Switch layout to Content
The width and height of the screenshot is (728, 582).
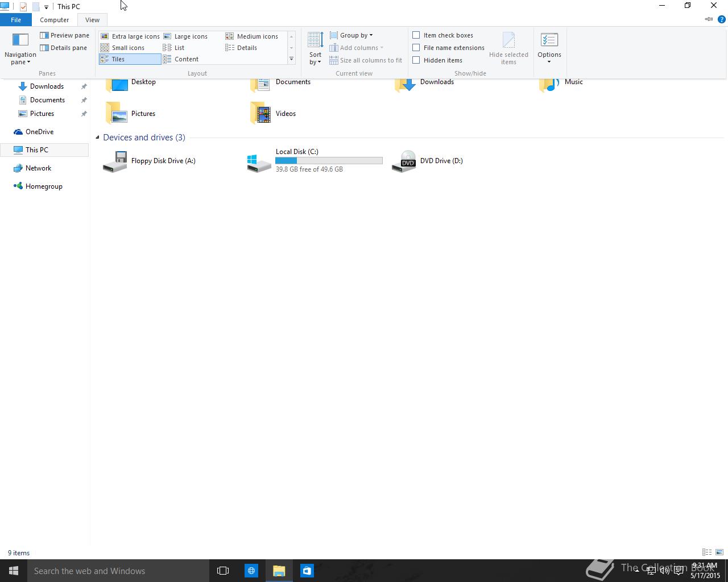point(181,59)
